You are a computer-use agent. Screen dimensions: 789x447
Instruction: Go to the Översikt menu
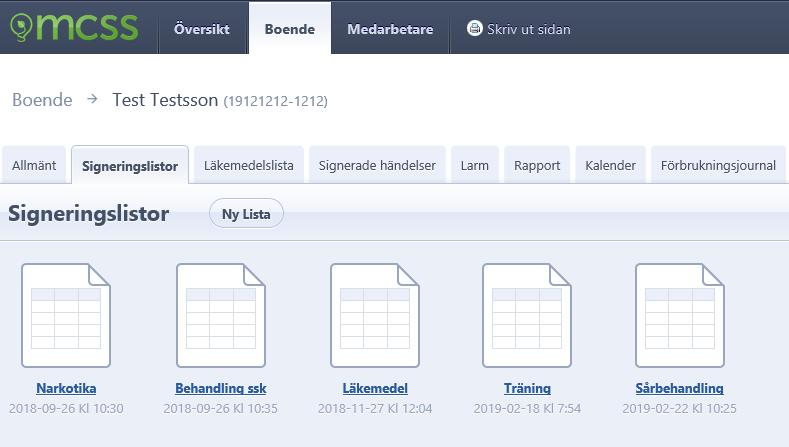point(202,29)
